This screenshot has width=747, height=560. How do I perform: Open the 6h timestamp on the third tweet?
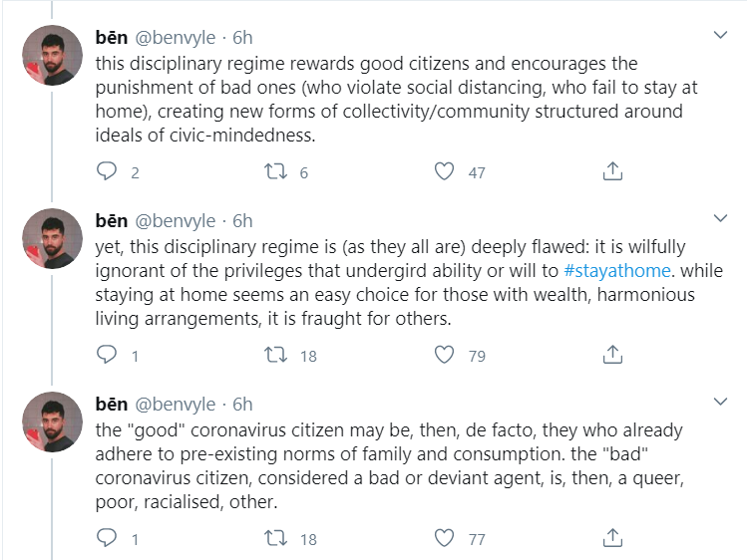click(x=242, y=405)
